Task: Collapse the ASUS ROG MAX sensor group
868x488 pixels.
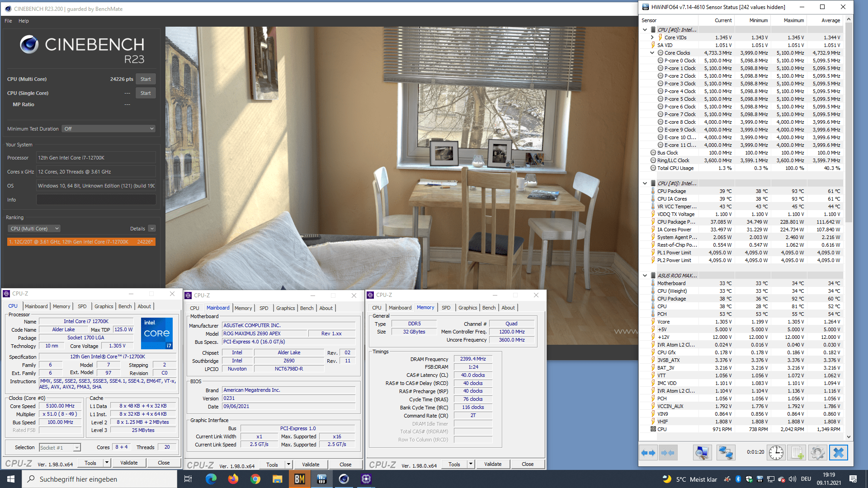Action: (645, 276)
